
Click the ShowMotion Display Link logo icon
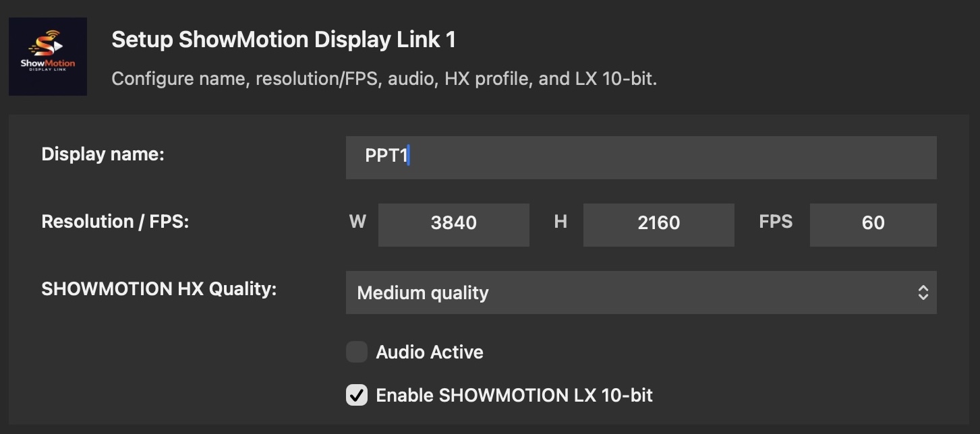point(47,57)
